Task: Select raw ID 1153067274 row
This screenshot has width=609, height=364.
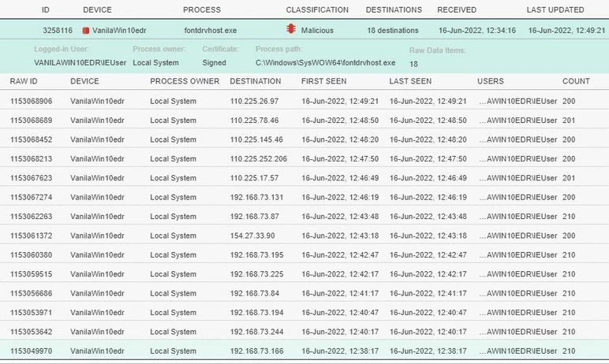Action: (304, 197)
